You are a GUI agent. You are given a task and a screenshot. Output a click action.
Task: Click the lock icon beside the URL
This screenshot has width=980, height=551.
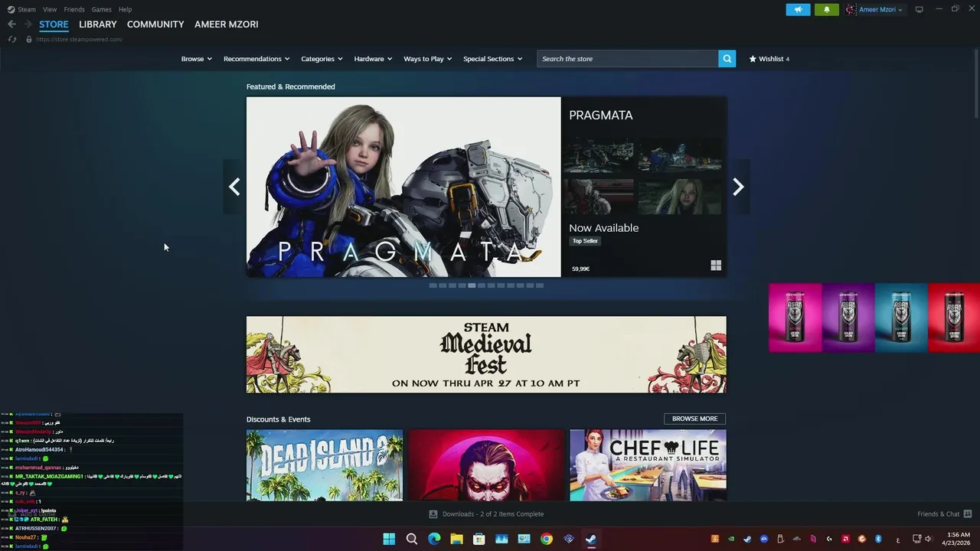point(29,39)
